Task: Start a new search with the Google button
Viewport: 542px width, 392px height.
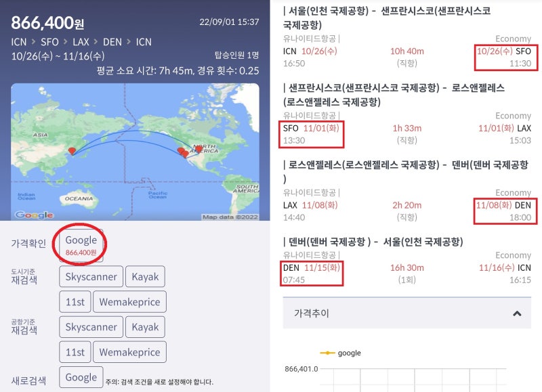Action: [x=81, y=376]
